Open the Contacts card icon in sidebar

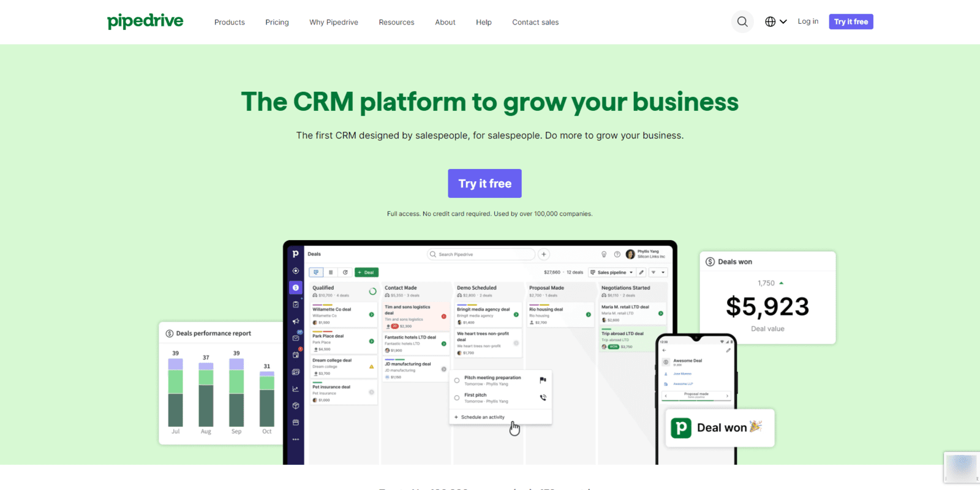coord(296,372)
